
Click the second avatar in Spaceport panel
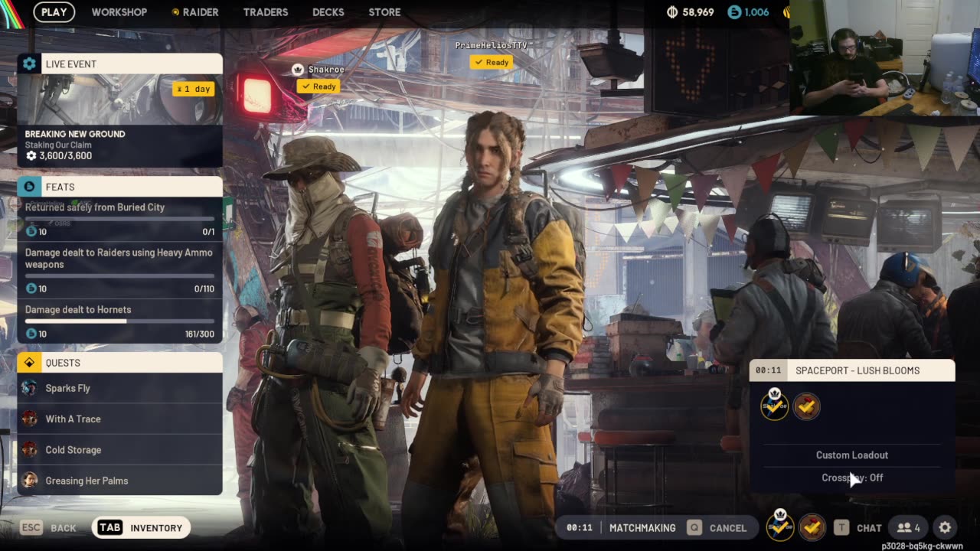tap(806, 406)
